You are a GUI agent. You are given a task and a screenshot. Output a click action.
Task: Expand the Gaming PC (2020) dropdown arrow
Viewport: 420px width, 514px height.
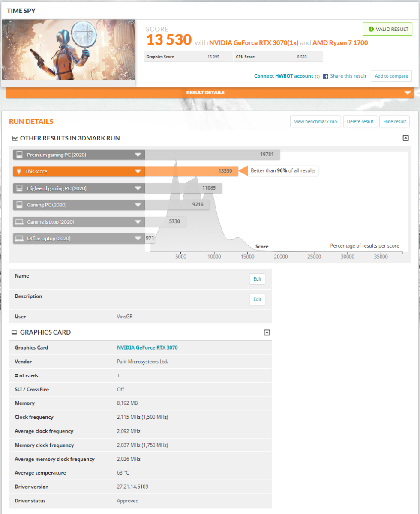[138, 205]
